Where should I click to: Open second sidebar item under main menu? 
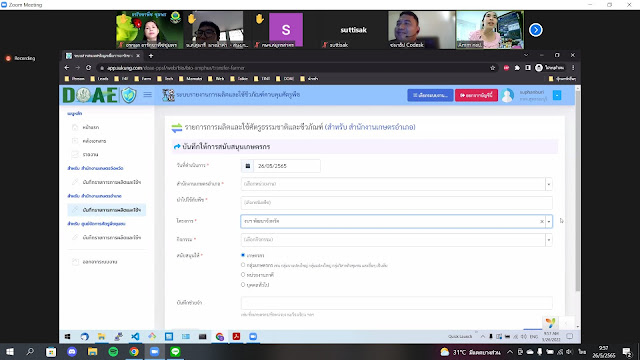click(x=94, y=141)
